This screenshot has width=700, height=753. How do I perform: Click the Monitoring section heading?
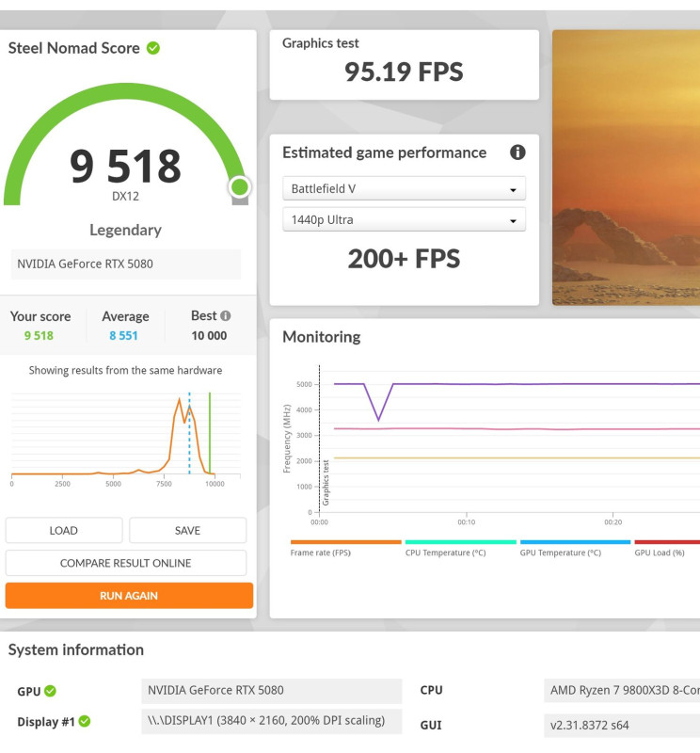tap(321, 337)
